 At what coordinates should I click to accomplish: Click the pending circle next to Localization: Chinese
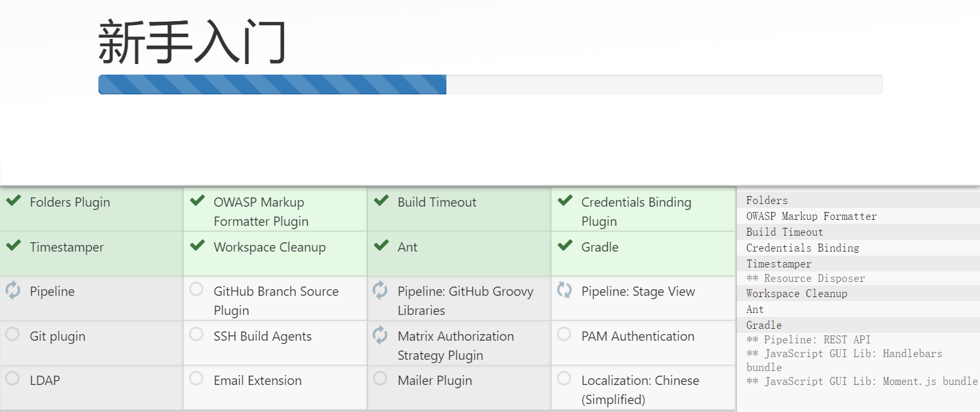(564, 378)
